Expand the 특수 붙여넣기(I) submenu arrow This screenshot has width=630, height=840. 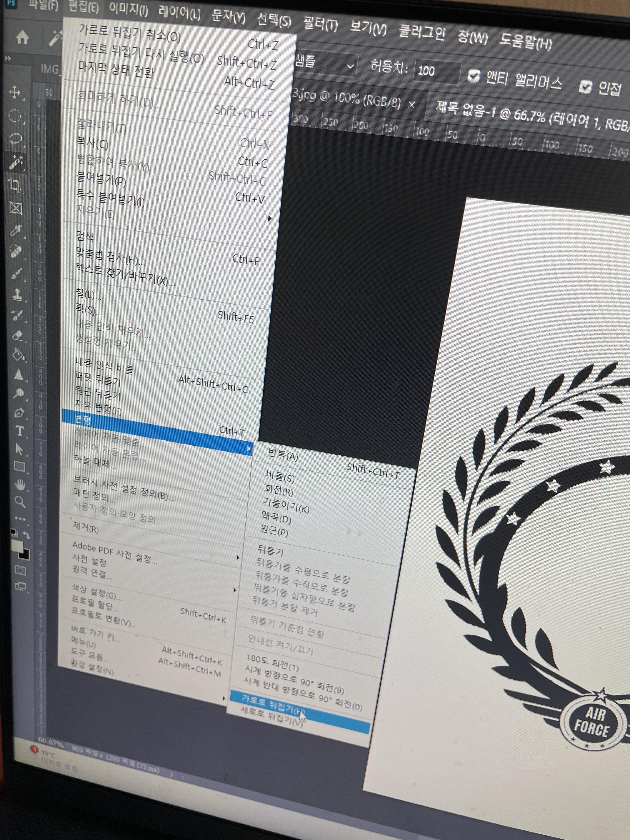(270, 218)
